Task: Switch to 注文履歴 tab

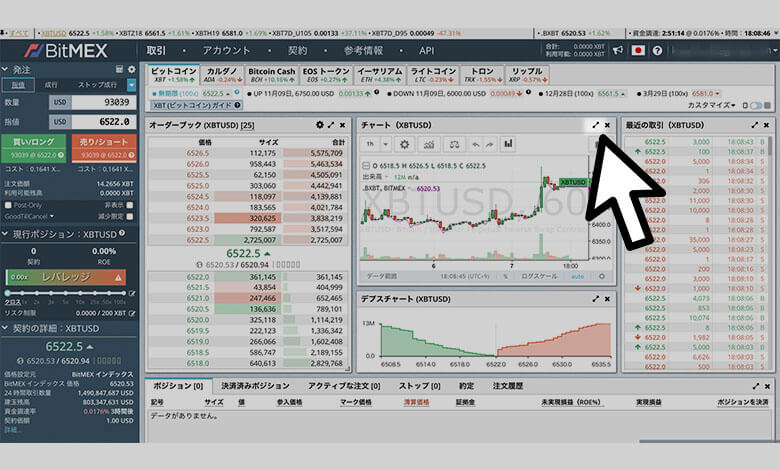Action: click(507, 386)
